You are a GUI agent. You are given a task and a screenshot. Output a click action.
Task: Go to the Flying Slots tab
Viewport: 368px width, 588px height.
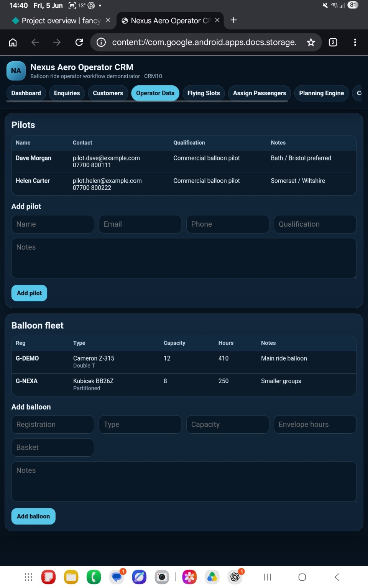click(204, 93)
